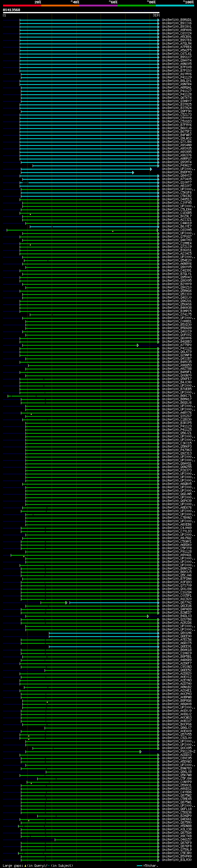197x868 pixels.
Task: Select hit UniRef100_B4DLX3
Action: pyautogui.click(x=176, y=616)
